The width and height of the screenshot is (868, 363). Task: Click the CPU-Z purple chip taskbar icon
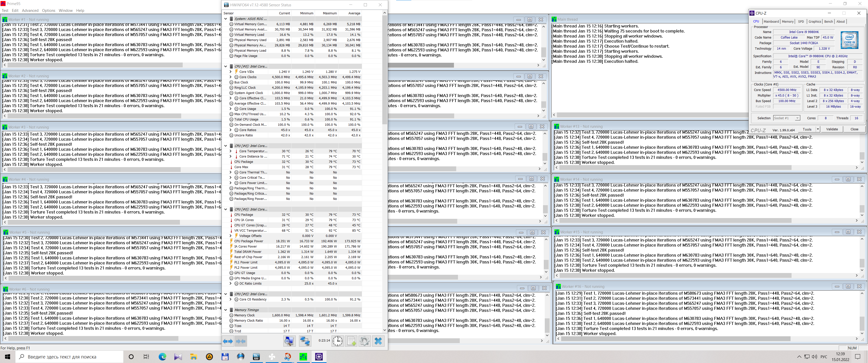pyautogui.click(x=319, y=357)
